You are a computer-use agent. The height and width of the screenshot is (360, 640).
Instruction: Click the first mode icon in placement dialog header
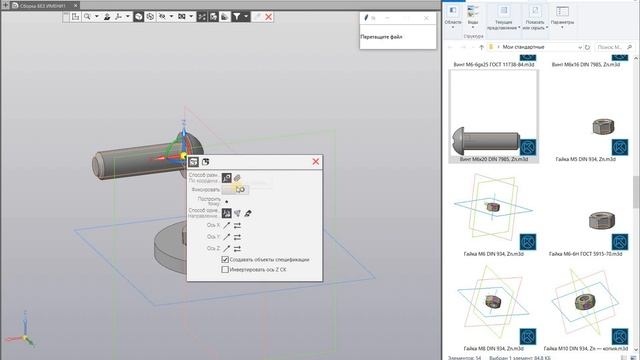point(193,162)
